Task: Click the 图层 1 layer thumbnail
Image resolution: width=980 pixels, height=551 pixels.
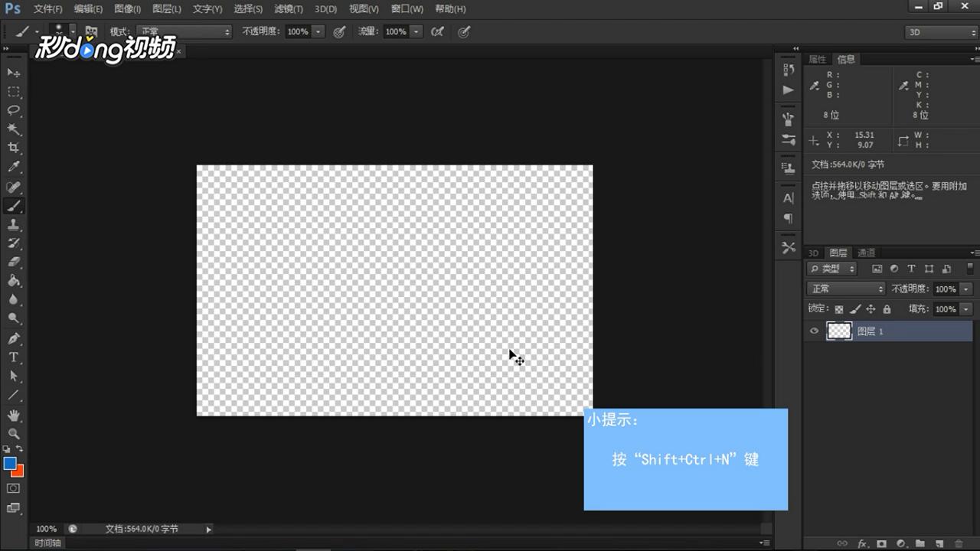Action: pos(840,331)
